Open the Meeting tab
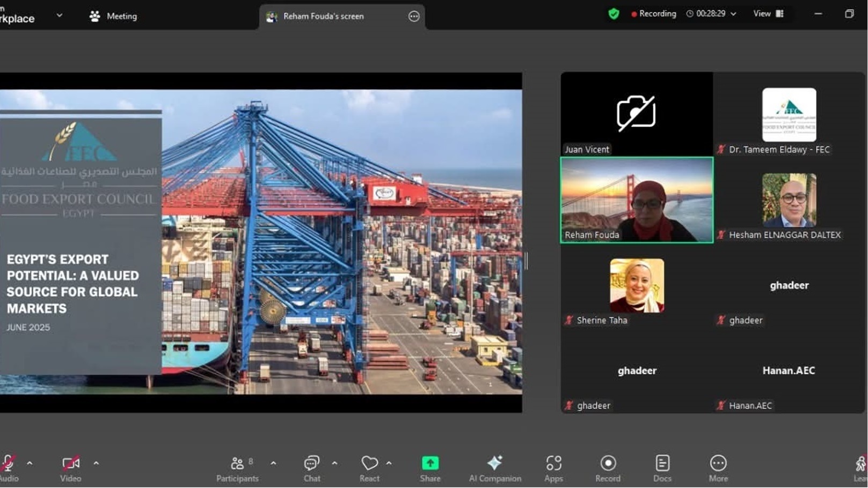868x488 pixels. pyautogui.click(x=113, y=16)
